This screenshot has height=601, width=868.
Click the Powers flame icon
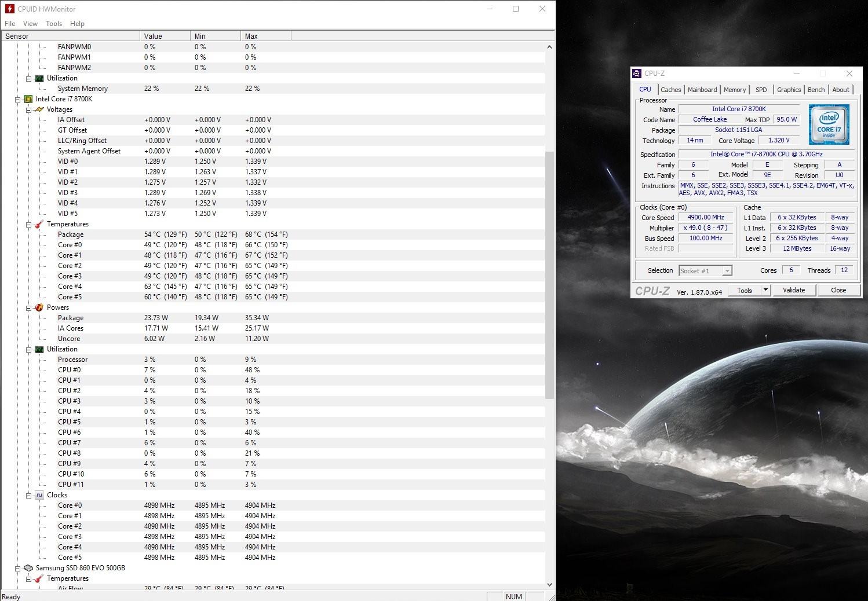[x=39, y=307]
